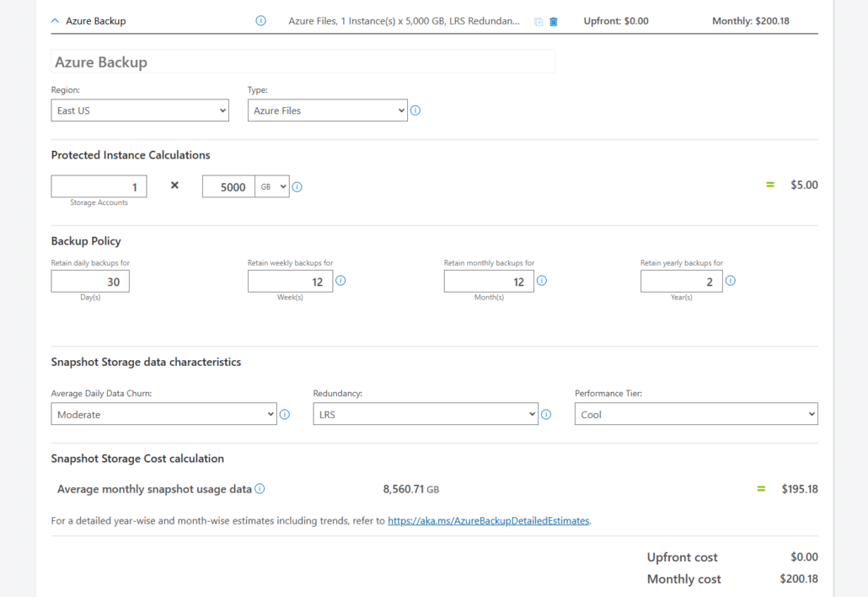Open the Average Daily Data Churn dropdown
The image size is (868, 597).
click(x=163, y=414)
